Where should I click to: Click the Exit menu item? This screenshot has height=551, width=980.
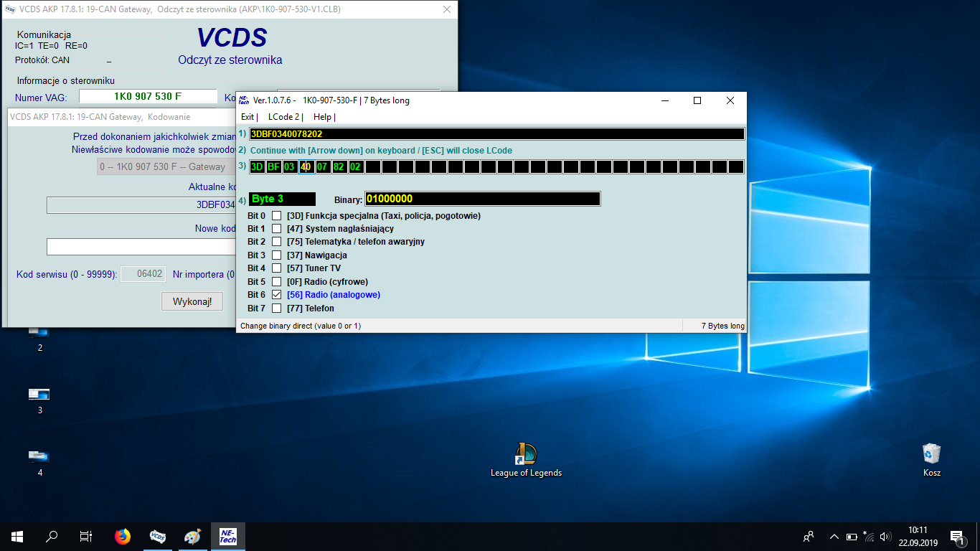tap(248, 117)
